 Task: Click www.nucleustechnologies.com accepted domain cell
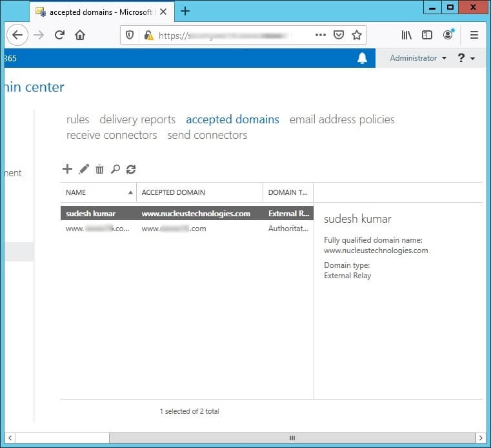[x=196, y=213]
